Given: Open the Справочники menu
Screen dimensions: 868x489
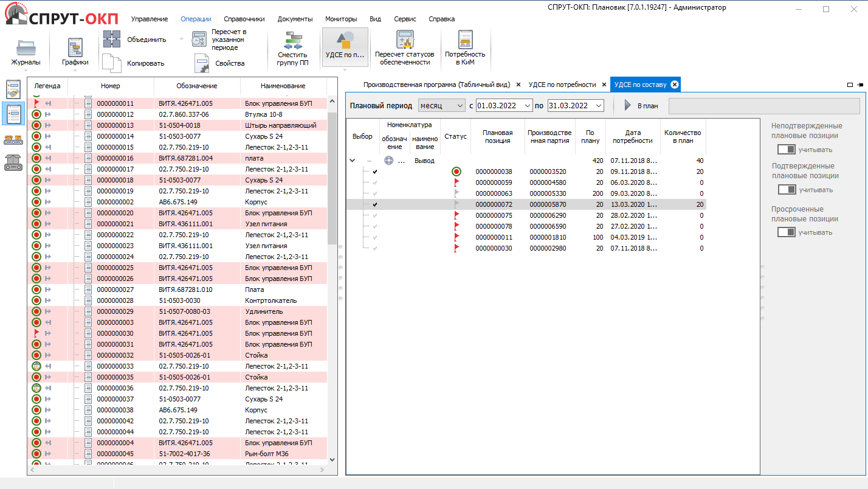Looking at the screenshot, I should tap(244, 19).
